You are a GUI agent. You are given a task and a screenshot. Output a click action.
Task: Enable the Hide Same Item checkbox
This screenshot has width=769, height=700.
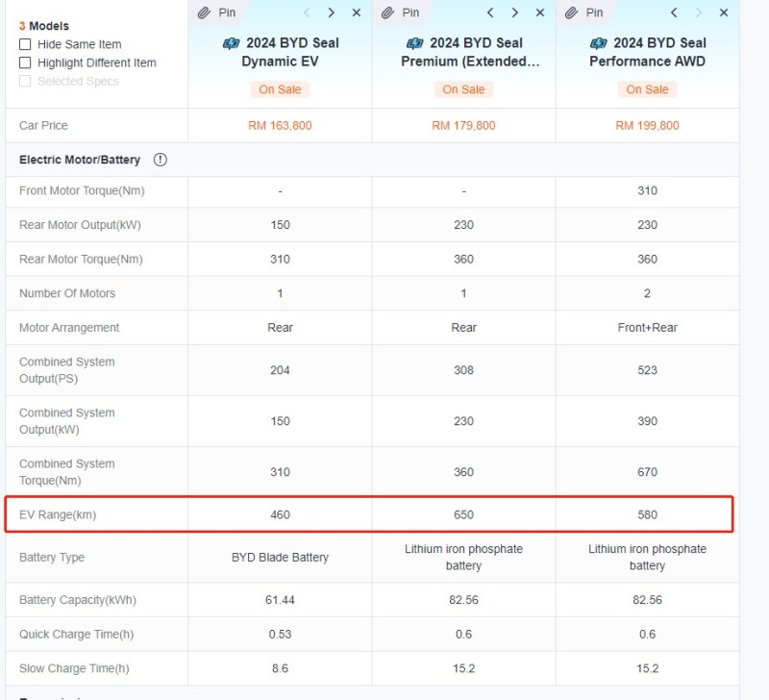pos(25,44)
